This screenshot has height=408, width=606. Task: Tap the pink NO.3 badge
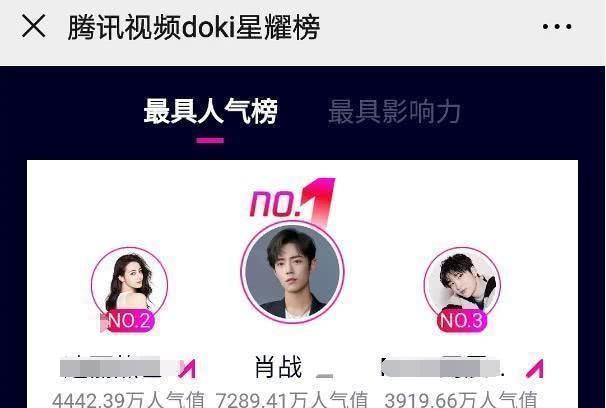(461, 321)
